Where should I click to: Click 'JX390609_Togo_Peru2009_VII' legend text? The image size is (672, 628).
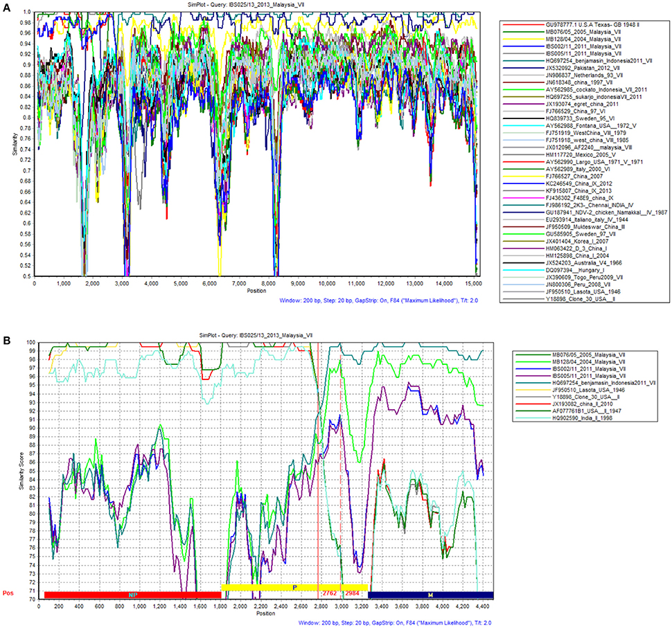click(584, 278)
